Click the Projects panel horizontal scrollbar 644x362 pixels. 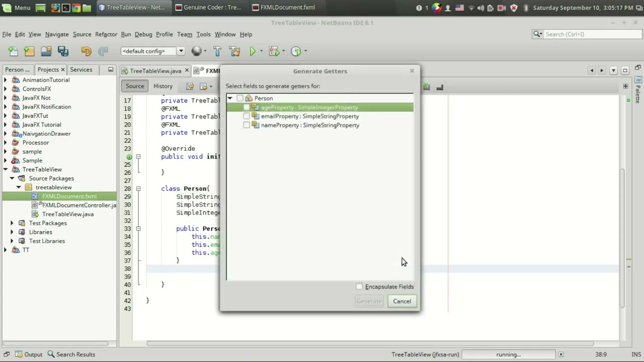coord(55,344)
